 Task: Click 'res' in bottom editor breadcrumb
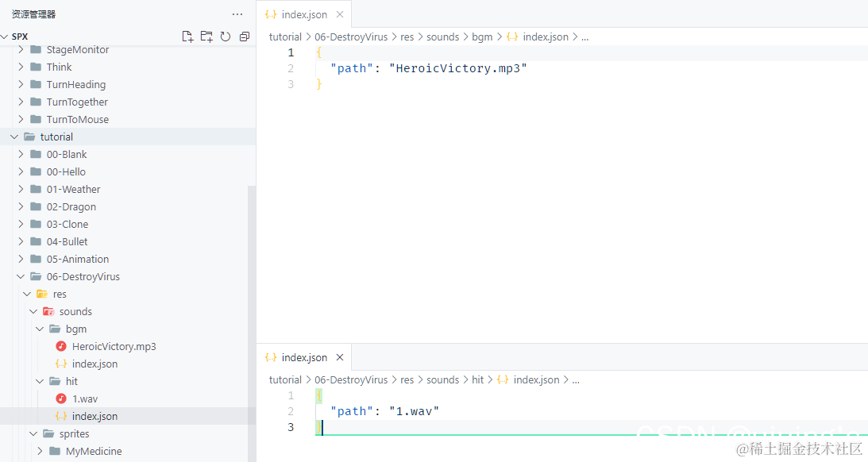click(407, 380)
